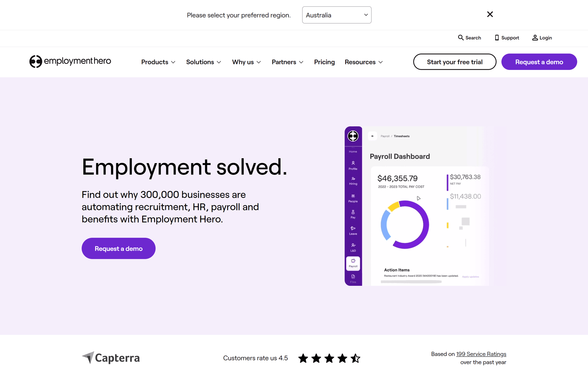Image resolution: width=588 pixels, height=368 pixels.
Task: Click the Timesheets breadcrumb text
Action: tap(401, 136)
